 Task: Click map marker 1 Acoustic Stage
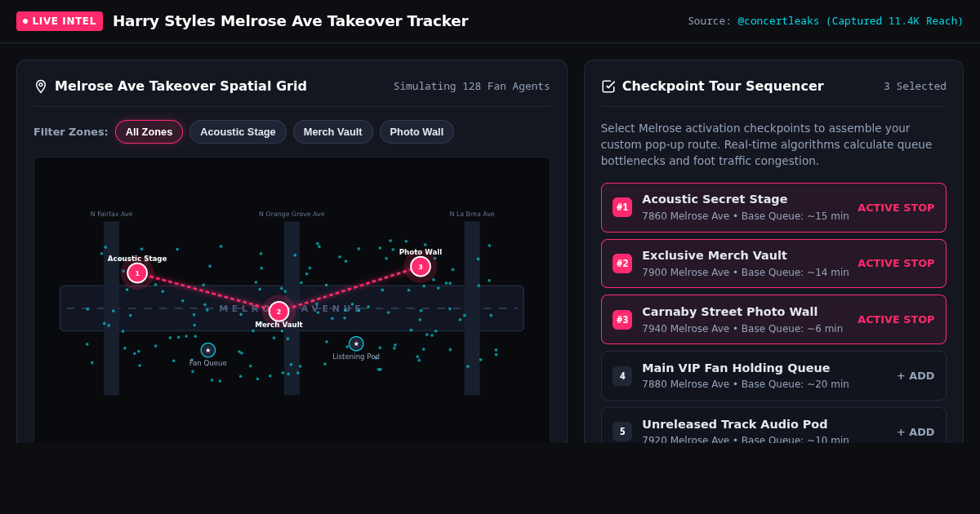137,273
